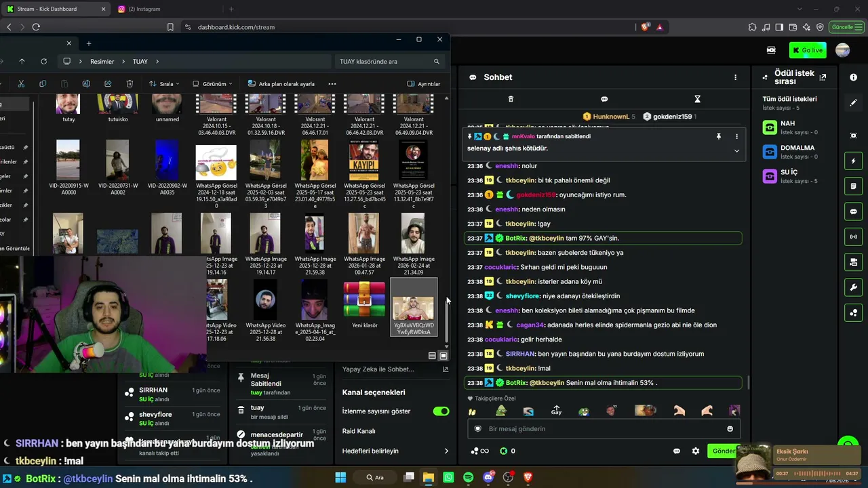Open the Sırala sort dropdown
Screen dimensions: 868x488
[164, 84]
